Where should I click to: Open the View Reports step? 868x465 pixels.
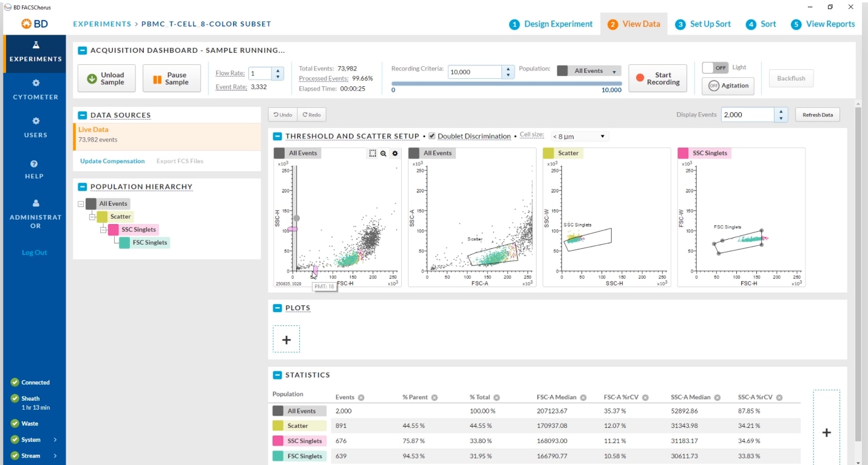822,24
